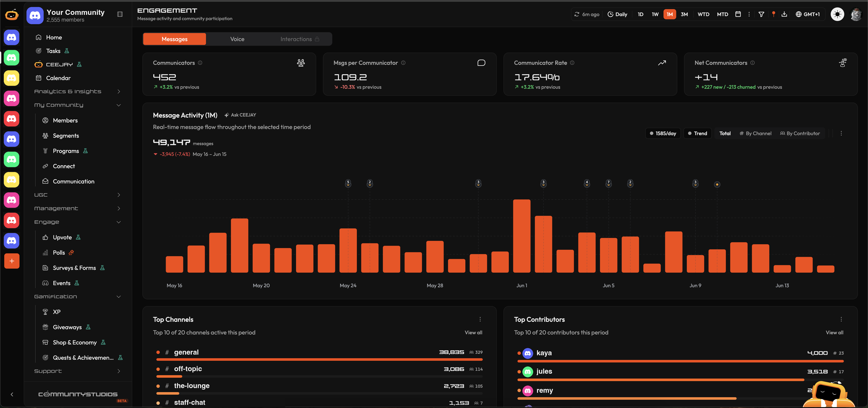
Task: Open the calendar date picker icon
Action: [x=738, y=14]
